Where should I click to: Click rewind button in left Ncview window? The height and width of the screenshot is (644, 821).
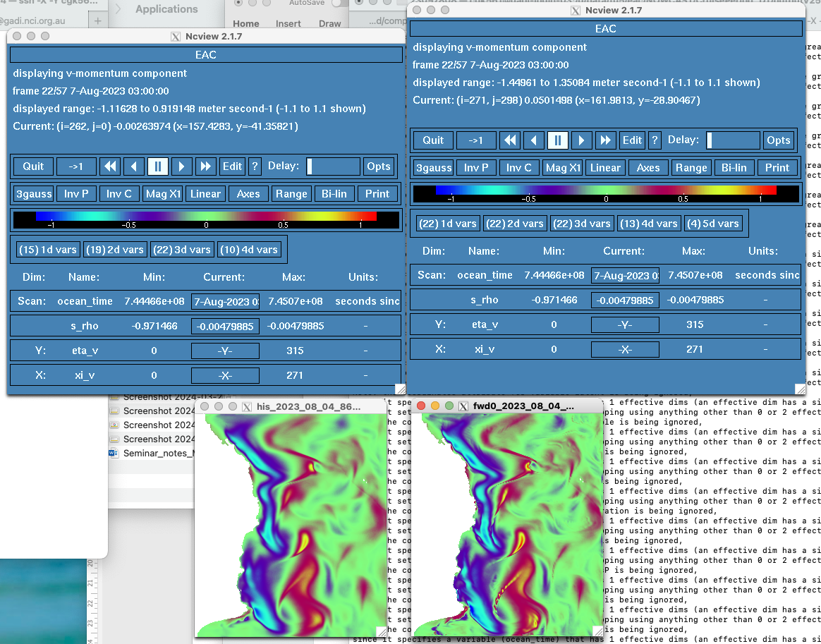tap(109, 166)
